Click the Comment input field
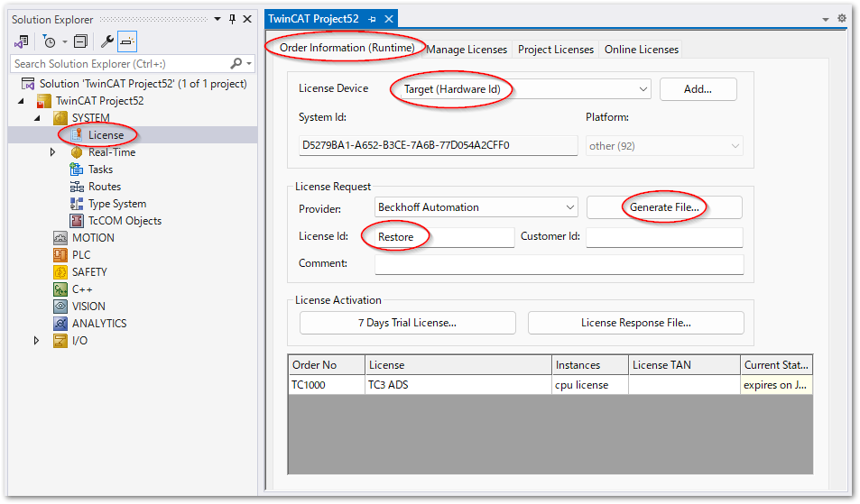 (x=559, y=264)
